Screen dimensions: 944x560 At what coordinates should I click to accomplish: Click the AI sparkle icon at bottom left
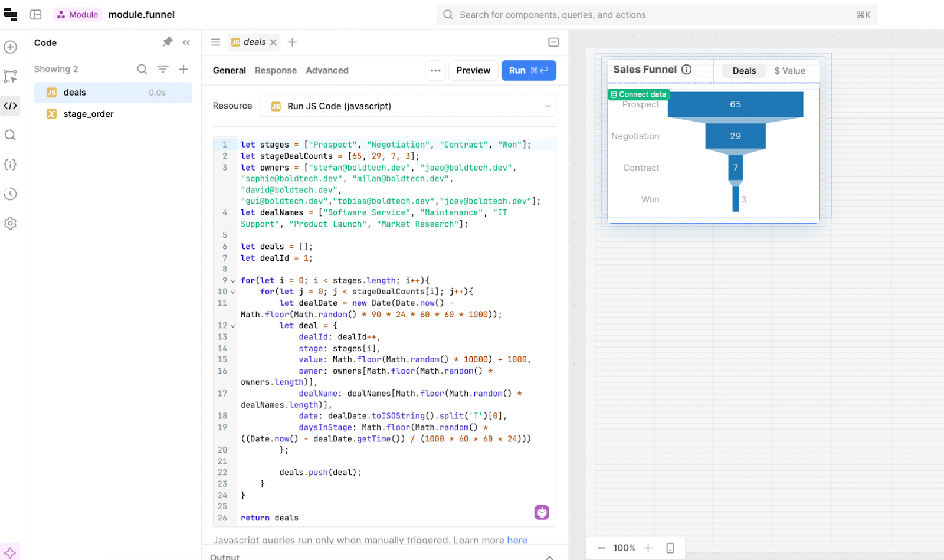(x=10, y=553)
